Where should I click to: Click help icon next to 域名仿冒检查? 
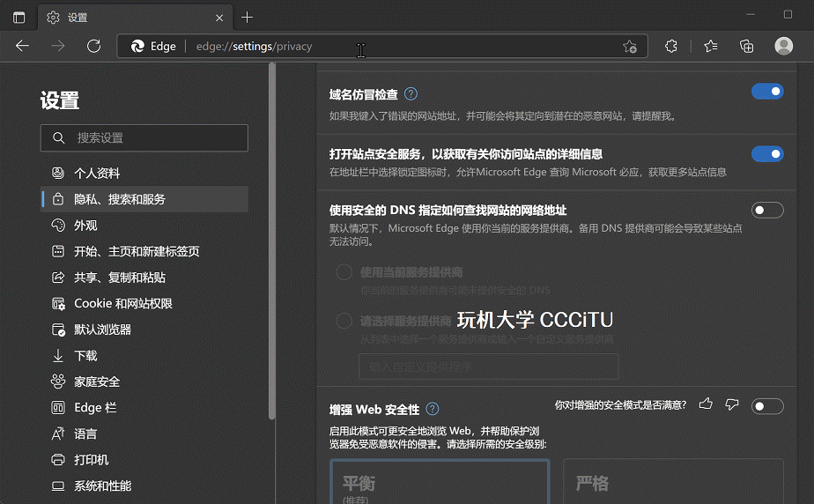click(411, 94)
